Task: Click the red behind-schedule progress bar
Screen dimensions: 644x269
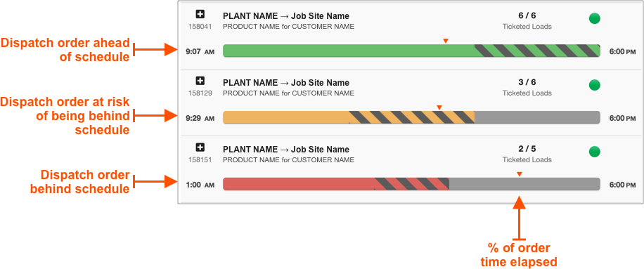Action: click(x=411, y=184)
